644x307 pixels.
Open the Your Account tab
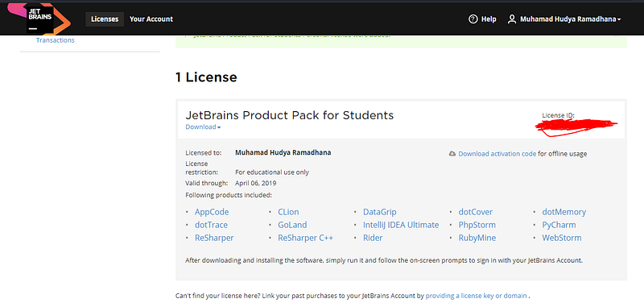[151, 19]
